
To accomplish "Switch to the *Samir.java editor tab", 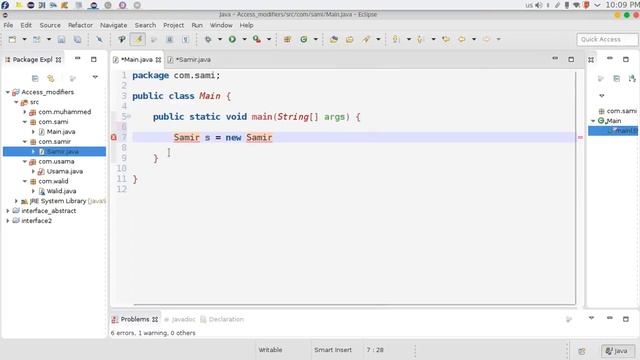I will 193,60.
